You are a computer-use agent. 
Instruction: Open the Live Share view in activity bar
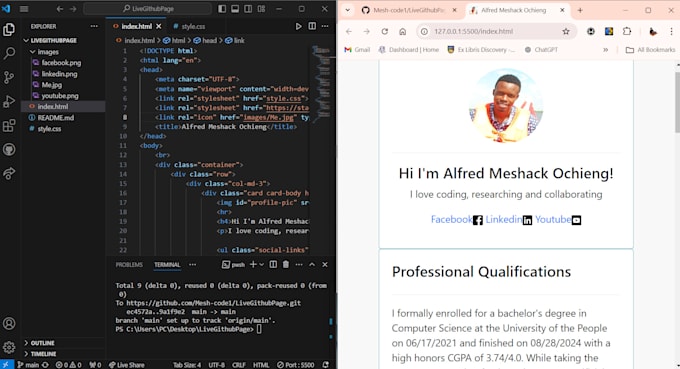[x=9, y=173]
